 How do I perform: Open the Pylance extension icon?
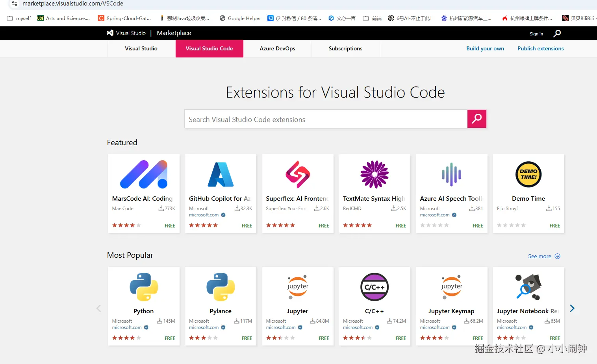221,287
